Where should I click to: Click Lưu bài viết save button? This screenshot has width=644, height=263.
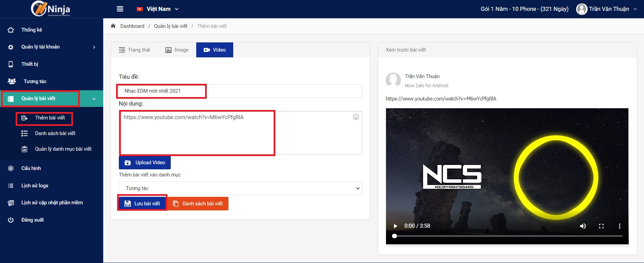click(x=142, y=204)
